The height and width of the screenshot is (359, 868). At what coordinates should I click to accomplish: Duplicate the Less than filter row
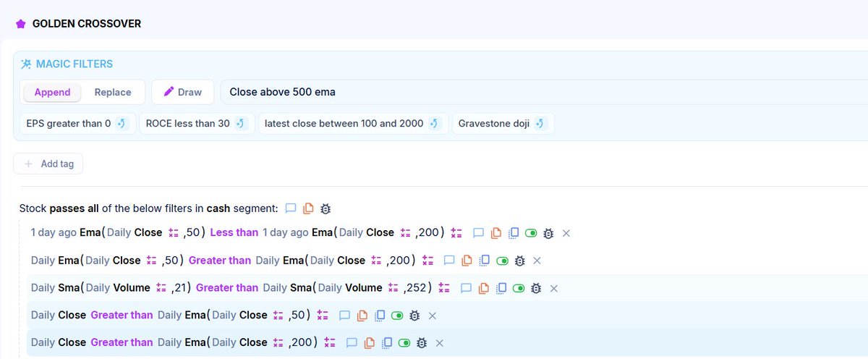pyautogui.click(x=514, y=233)
